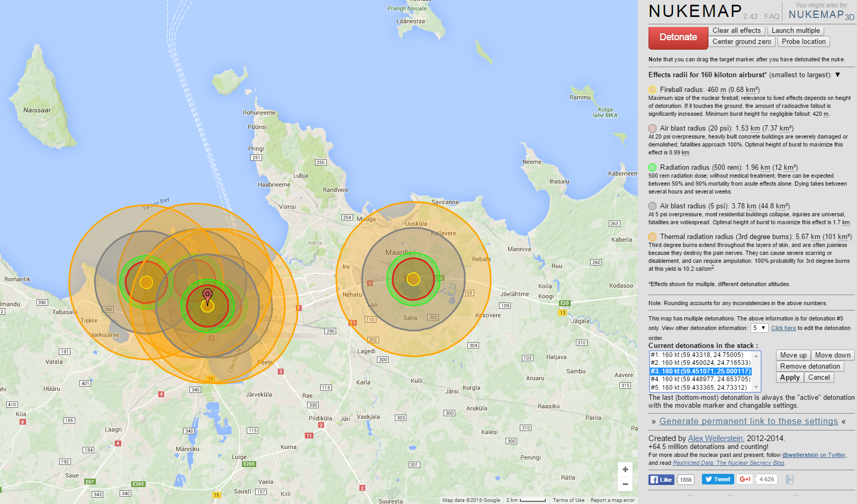The width and height of the screenshot is (857, 504).
Task: Click the Viimsi place label
Action: [x=287, y=207]
